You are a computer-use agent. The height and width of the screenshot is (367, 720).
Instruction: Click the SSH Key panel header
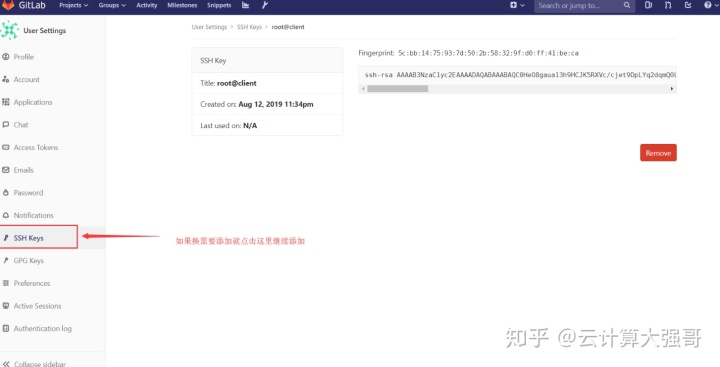tap(267, 60)
